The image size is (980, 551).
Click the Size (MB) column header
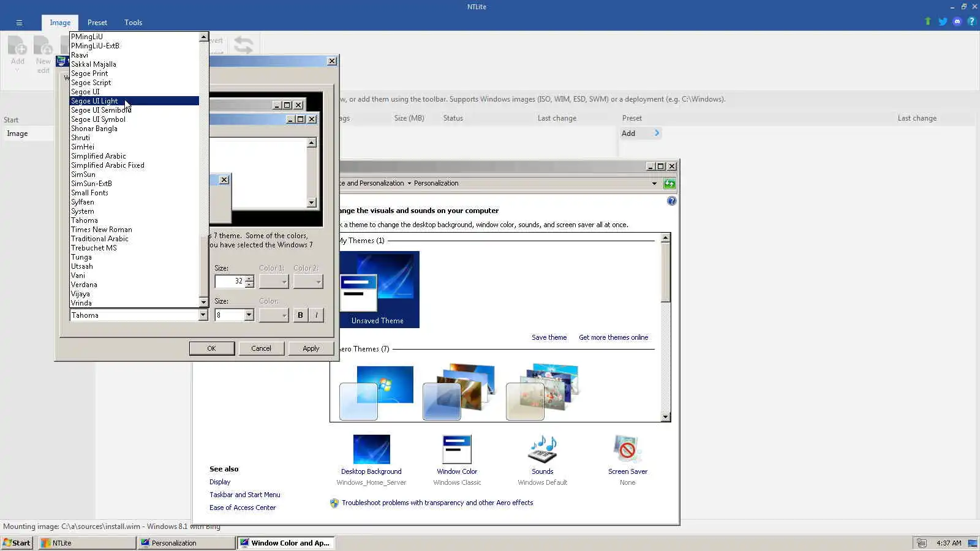pyautogui.click(x=409, y=118)
